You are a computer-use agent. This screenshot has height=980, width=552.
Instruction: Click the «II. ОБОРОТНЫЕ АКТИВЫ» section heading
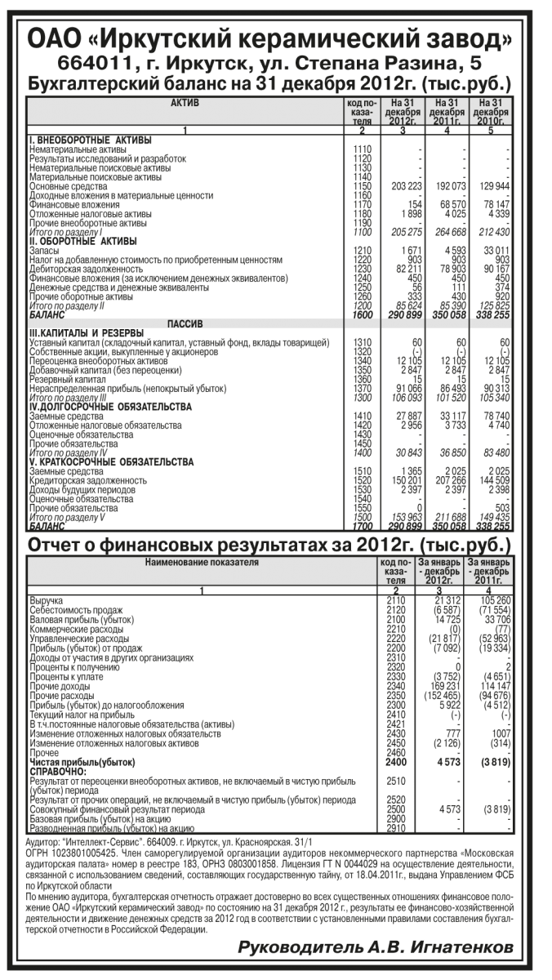[83, 240]
